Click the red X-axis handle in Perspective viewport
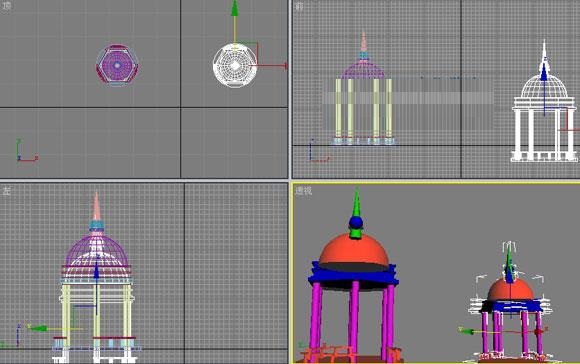580x364 pixels. 540,331
